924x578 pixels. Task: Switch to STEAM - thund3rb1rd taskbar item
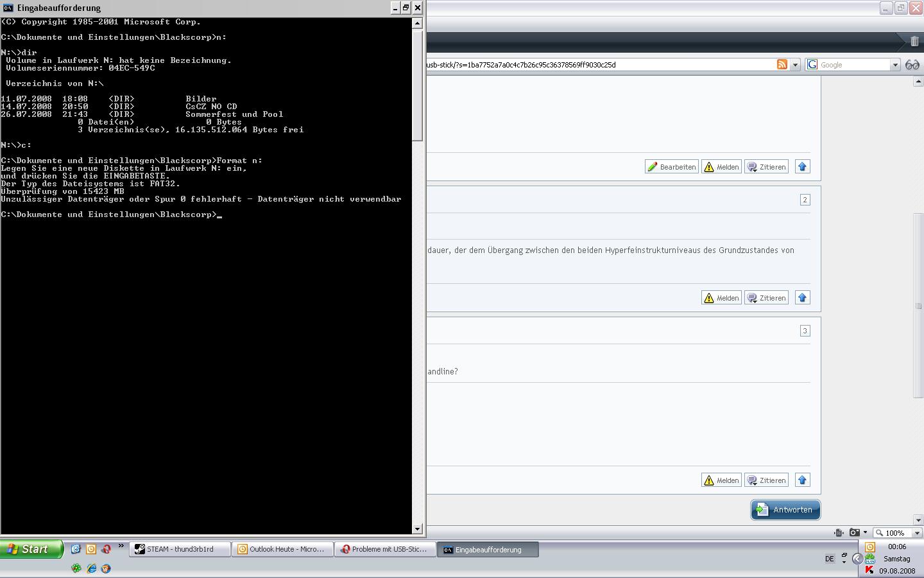click(x=180, y=549)
